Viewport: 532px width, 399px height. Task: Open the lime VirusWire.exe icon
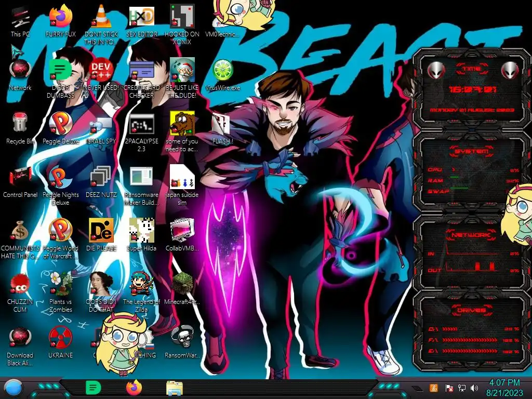point(222,75)
